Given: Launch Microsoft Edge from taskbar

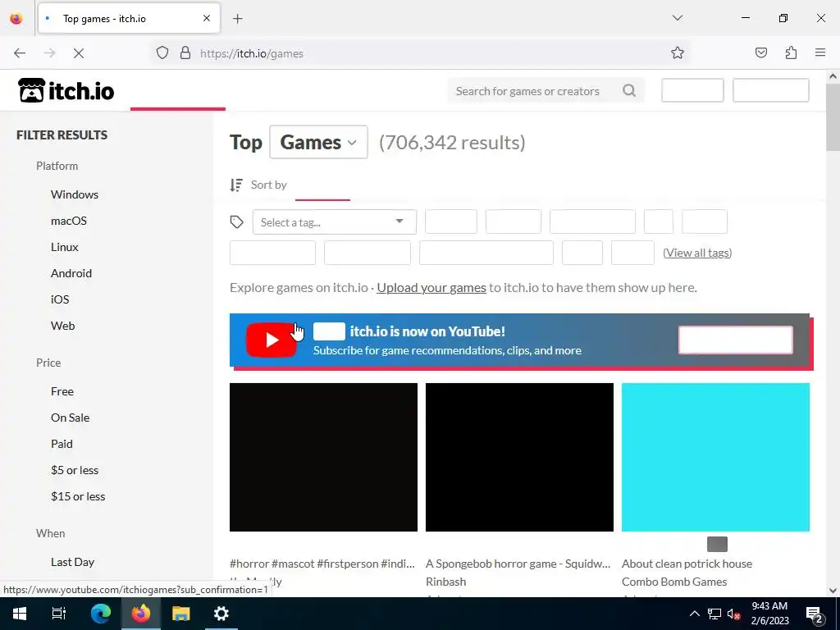Looking at the screenshot, I should [101, 614].
